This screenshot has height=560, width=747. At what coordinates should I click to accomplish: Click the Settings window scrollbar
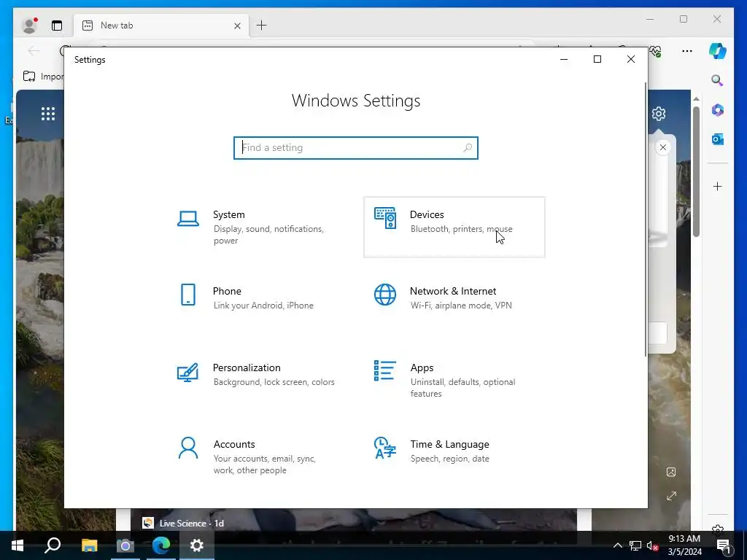646,219
